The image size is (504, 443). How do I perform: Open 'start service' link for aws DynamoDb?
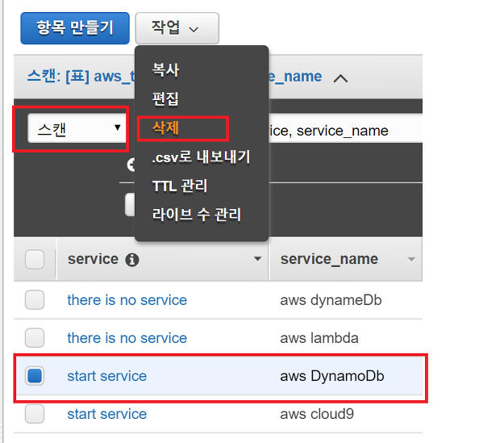[x=107, y=376]
